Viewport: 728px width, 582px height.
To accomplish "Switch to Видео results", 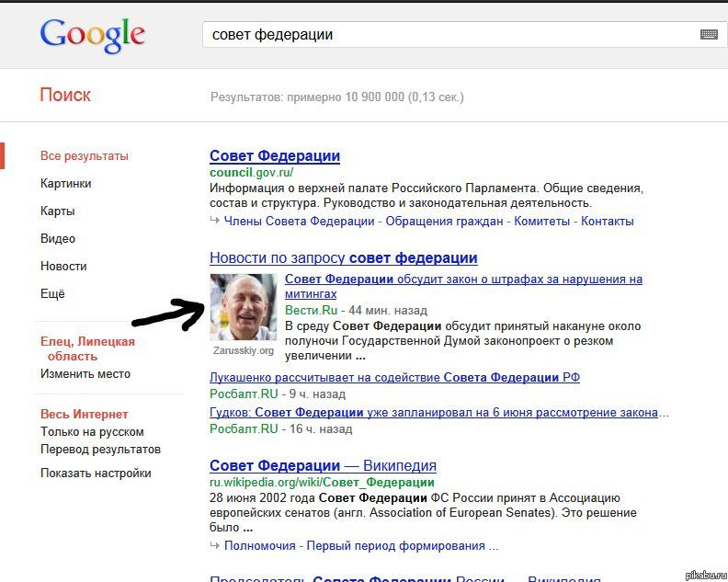I will [x=58, y=238].
